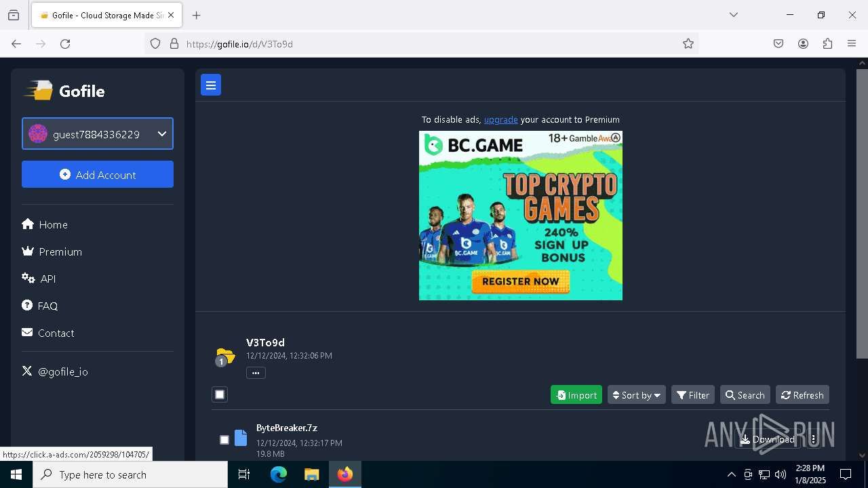
Task: Open the network tray icon
Action: (x=764, y=474)
